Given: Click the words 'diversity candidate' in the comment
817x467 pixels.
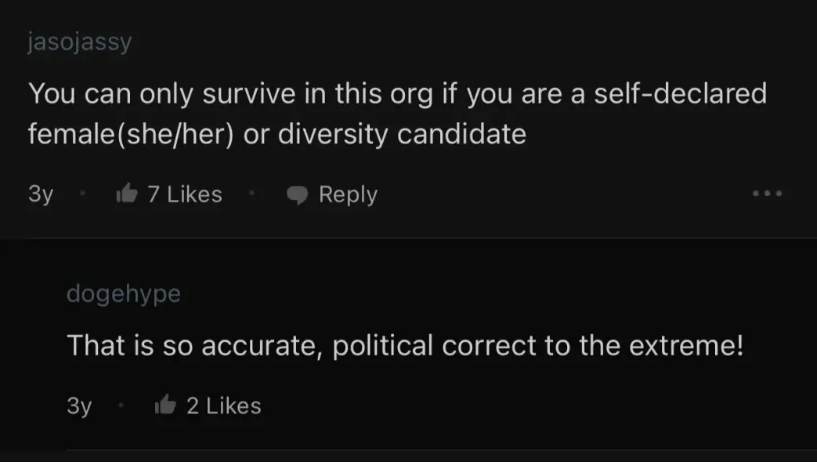Looking at the screenshot, I should tap(402, 134).
